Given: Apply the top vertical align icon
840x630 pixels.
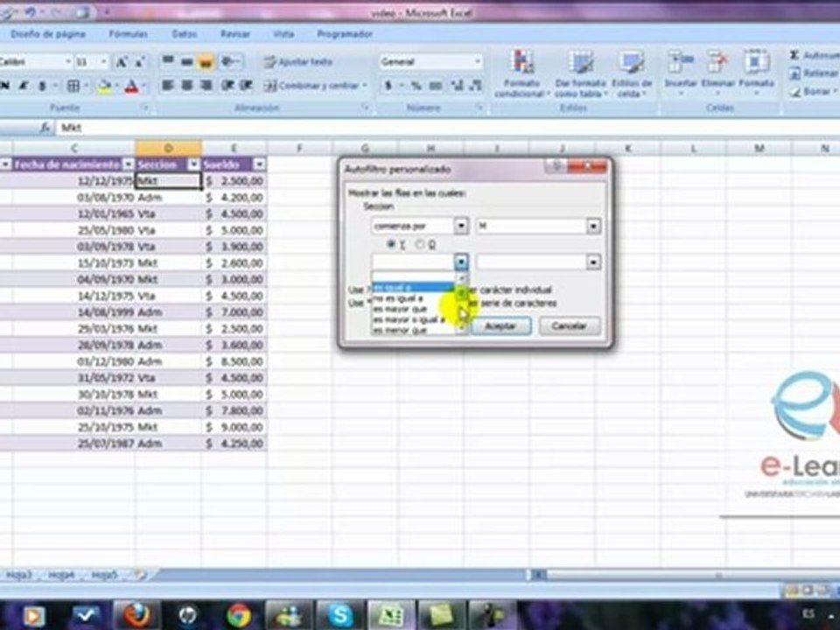Looking at the screenshot, I should (x=168, y=61).
